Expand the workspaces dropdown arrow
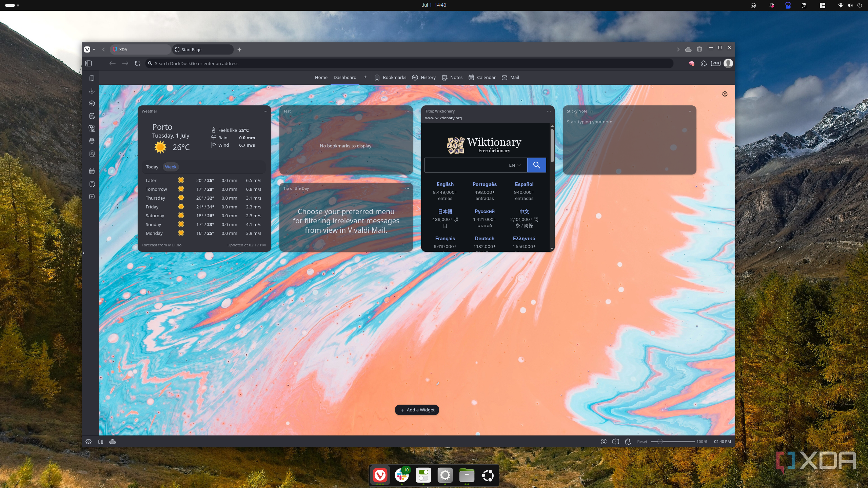Screen dimensions: 868x488 tap(94, 49)
